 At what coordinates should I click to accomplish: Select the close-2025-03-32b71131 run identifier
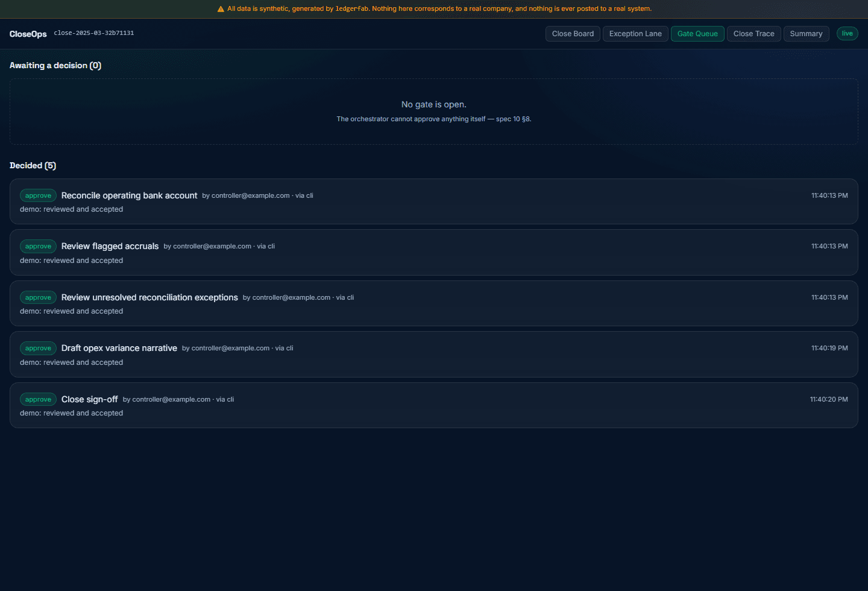(94, 33)
